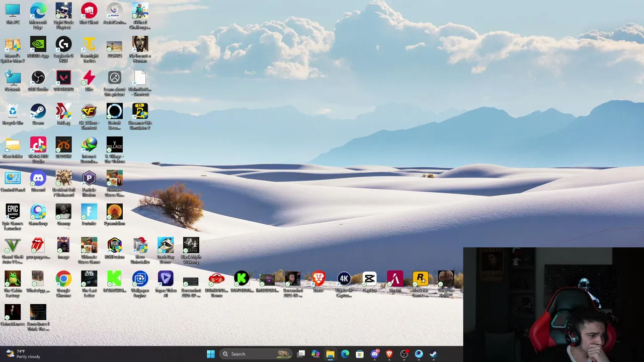
Task: Open the Control Panel desktop icon
Action: pos(13,182)
